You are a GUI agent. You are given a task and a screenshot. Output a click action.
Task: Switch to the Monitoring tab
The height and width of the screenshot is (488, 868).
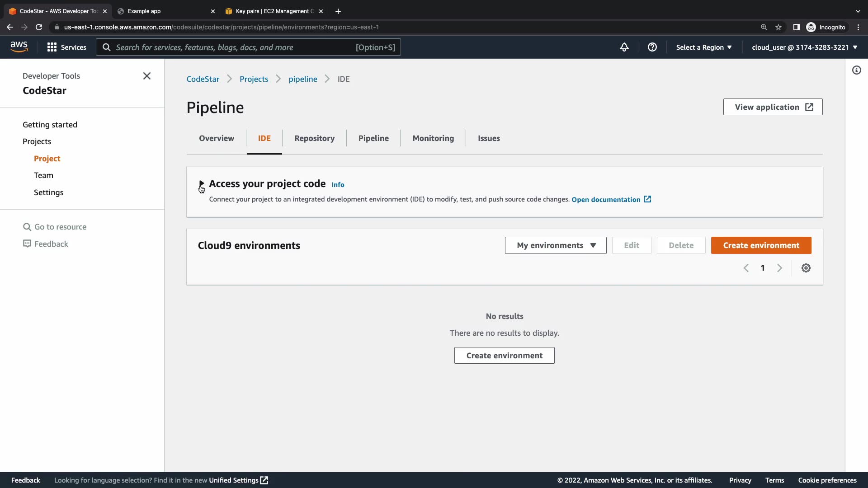(433, 138)
